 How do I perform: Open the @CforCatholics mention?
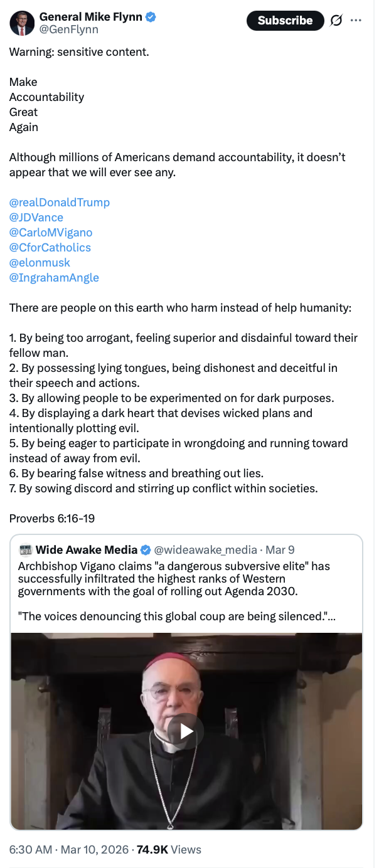[x=50, y=247]
